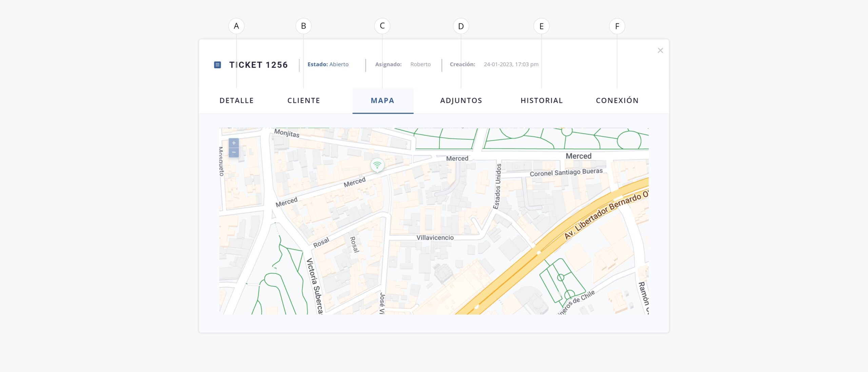This screenshot has height=372, width=868.
Task: Click the Villavicencio street label on the map
Action: tap(435, 238)
